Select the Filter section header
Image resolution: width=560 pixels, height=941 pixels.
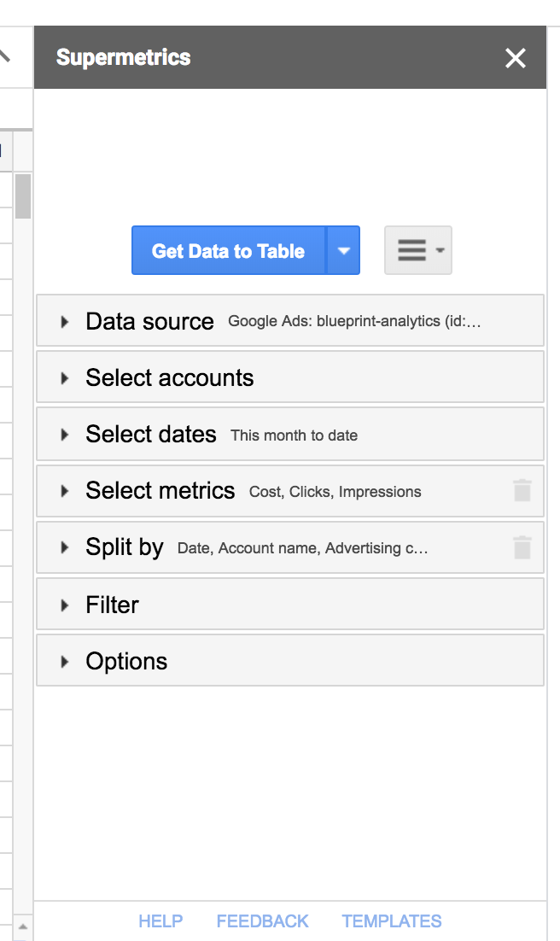coord(290,605)
